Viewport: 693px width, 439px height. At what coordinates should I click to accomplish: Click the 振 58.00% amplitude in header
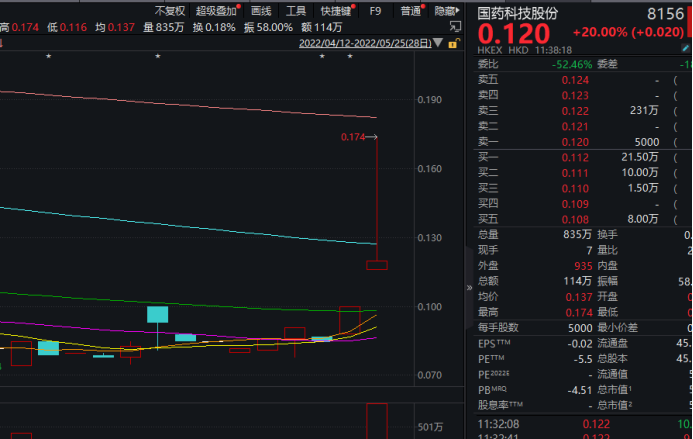pyautogui.click(x=268, y=27)
